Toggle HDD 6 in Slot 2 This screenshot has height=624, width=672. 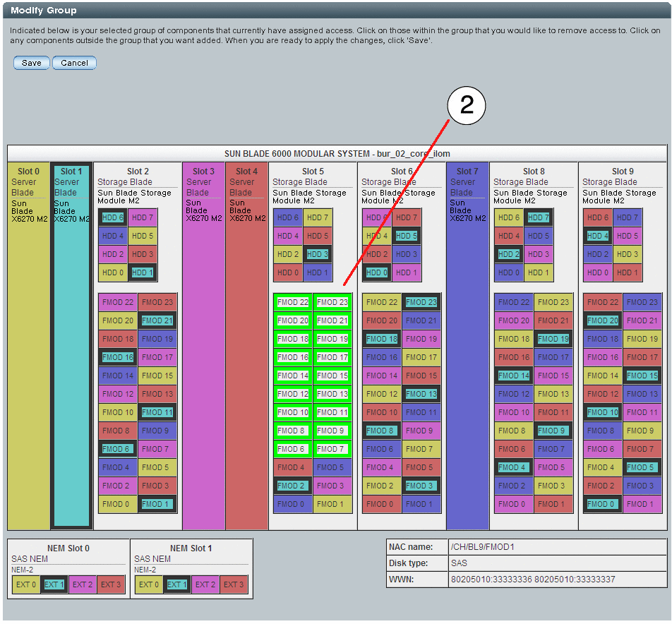pos(113,217)
